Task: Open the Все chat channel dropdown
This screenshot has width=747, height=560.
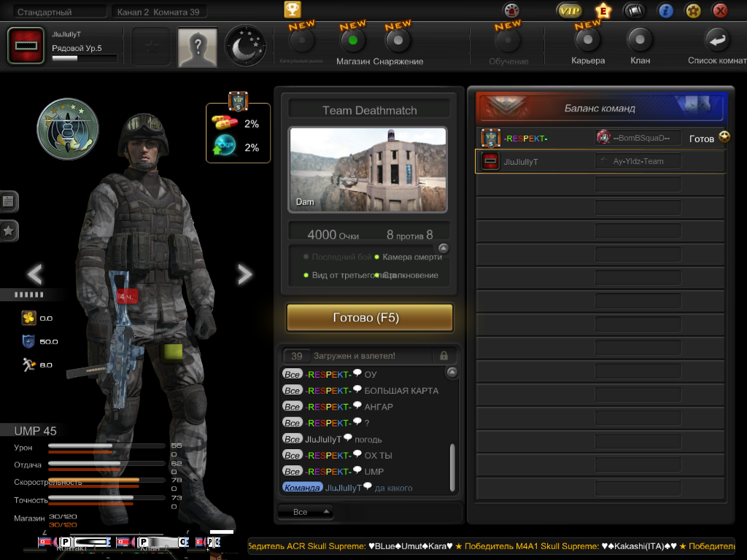Action: click(306, 512)
